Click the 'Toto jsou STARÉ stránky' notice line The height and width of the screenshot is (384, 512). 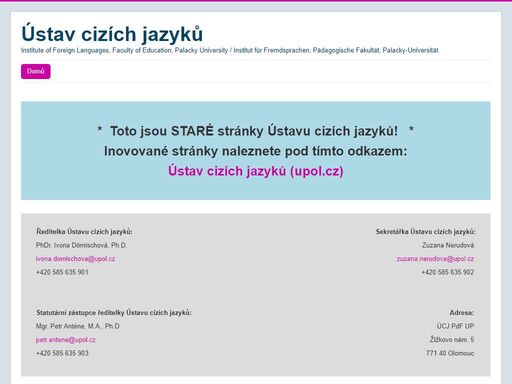pos(256,131)
